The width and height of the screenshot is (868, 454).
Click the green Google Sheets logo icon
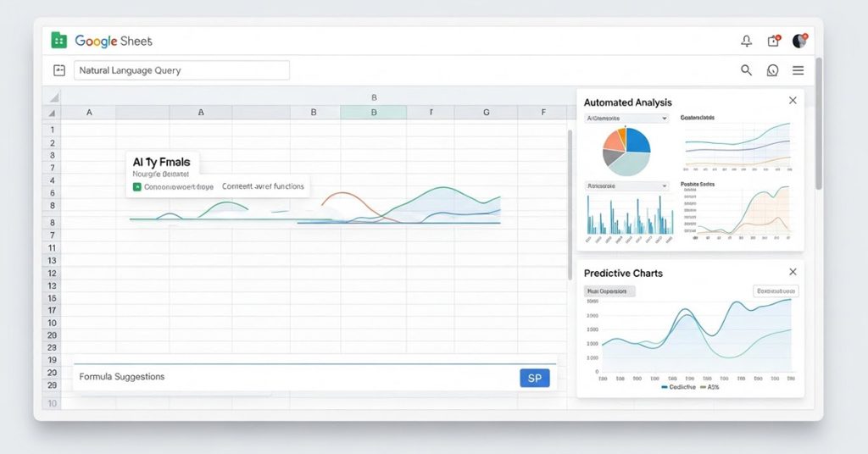click(58, 41)
